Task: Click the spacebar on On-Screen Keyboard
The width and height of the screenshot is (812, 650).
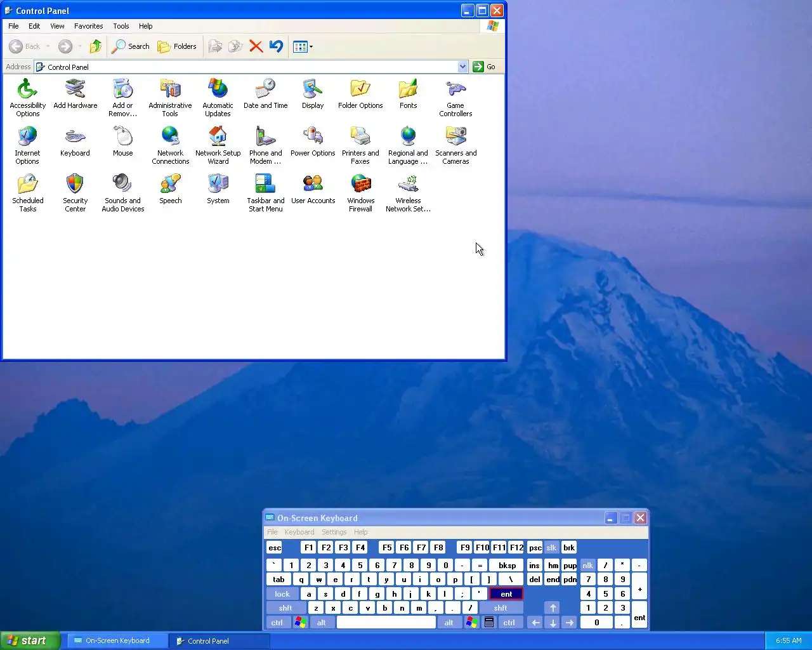Action: point(386,623)
